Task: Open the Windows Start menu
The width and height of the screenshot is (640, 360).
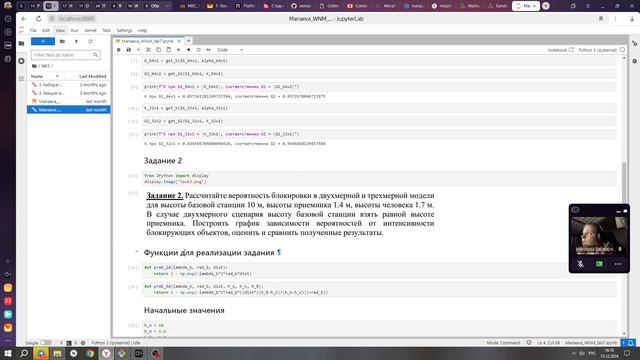Action: (8, 353)
